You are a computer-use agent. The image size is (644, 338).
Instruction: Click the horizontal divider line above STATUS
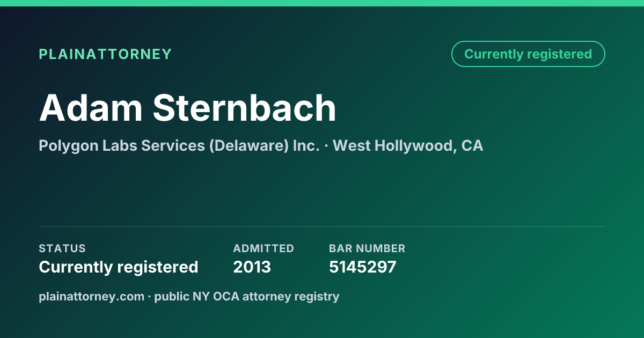pyautogui.click(x=322, y=226)
